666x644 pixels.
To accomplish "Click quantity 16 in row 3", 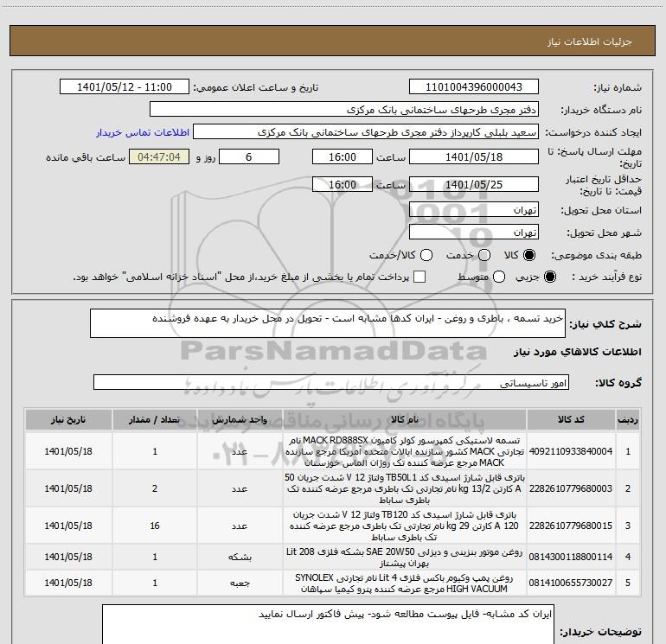I will click(155, 526).
